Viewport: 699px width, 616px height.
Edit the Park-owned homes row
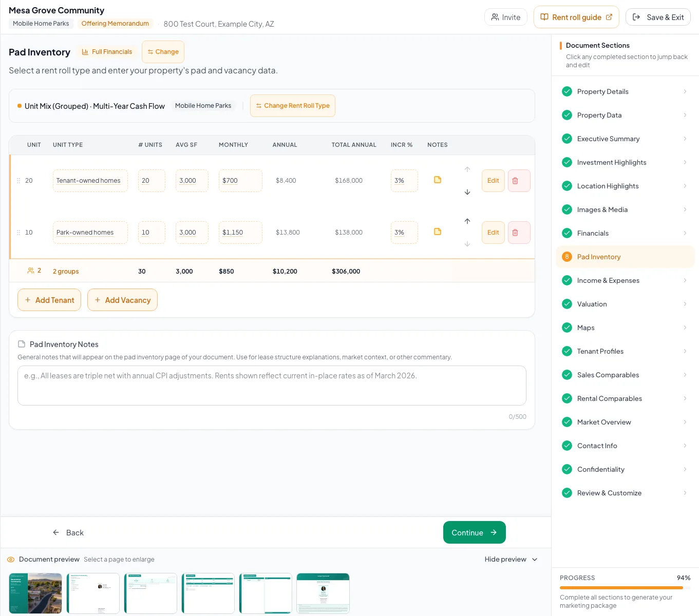click(493, 233)
